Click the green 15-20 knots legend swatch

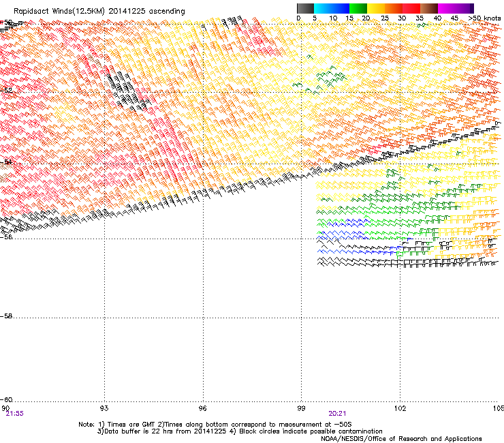pyautogui.click(x=358, y=8)
